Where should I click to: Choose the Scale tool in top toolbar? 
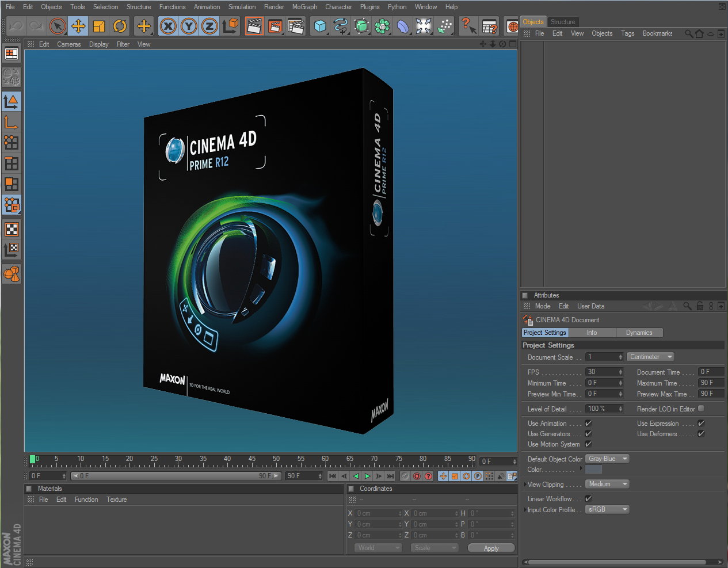(x=99, y=26)
